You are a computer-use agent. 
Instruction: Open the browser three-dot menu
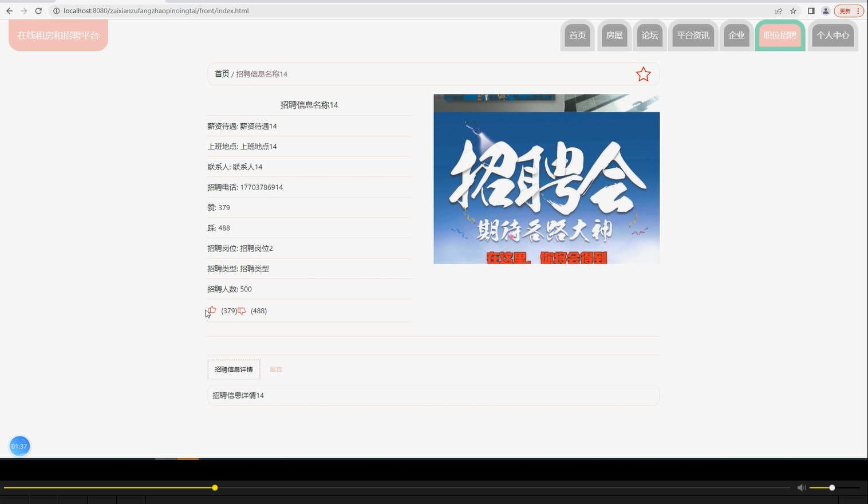857,10
